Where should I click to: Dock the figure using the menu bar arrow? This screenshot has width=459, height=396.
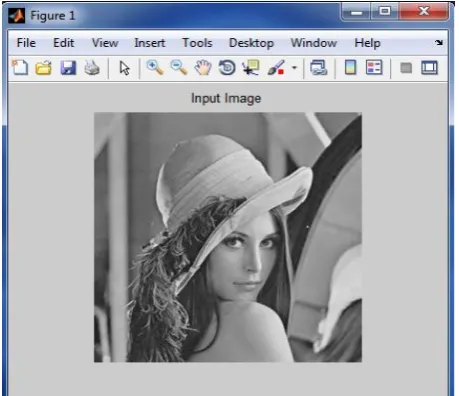[x=439, y=42]
